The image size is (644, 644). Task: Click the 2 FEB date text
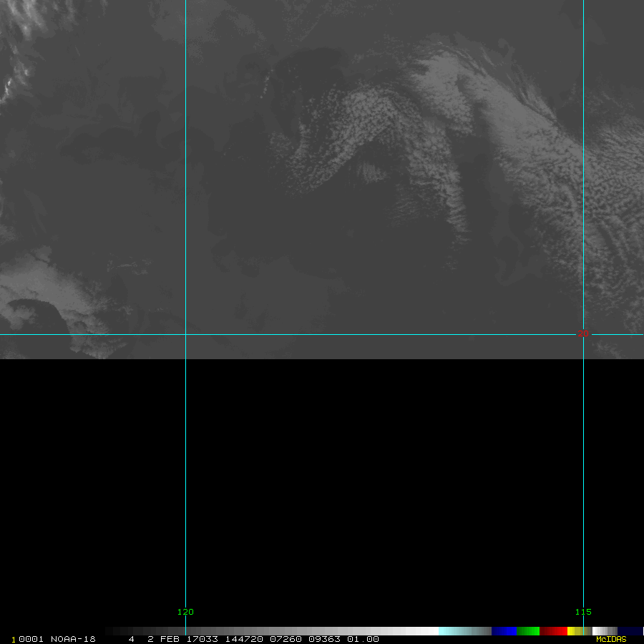pyautogui.click(x=163, y=639)
